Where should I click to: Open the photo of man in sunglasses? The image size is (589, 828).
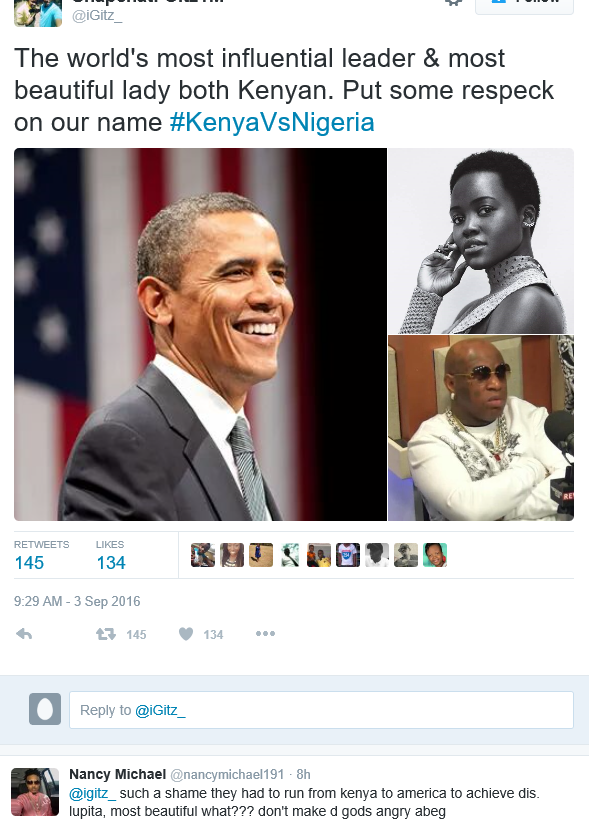(x=481, y=428)
